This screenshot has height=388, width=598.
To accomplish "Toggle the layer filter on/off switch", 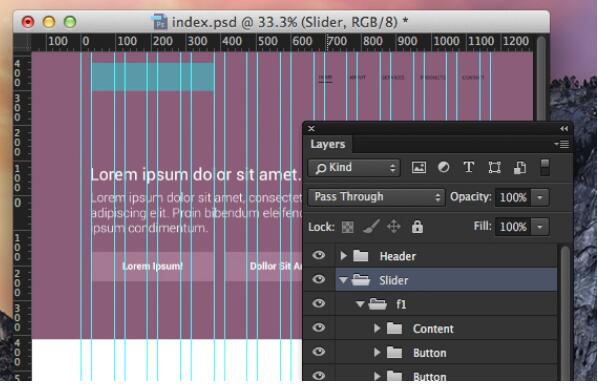I will 545,167.
